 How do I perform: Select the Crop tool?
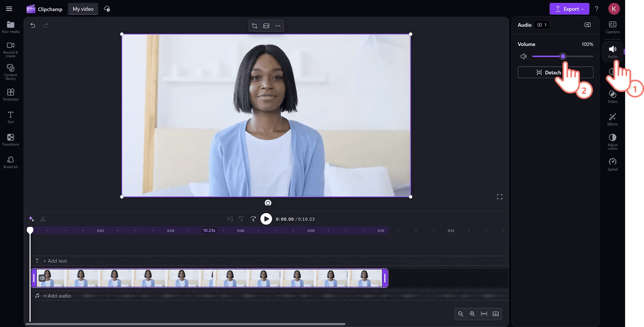click(255, 26)
